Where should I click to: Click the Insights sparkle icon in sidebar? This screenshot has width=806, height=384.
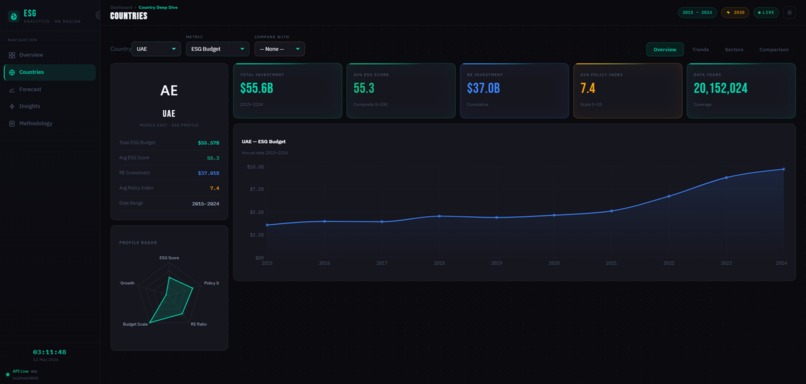(12, 106)
